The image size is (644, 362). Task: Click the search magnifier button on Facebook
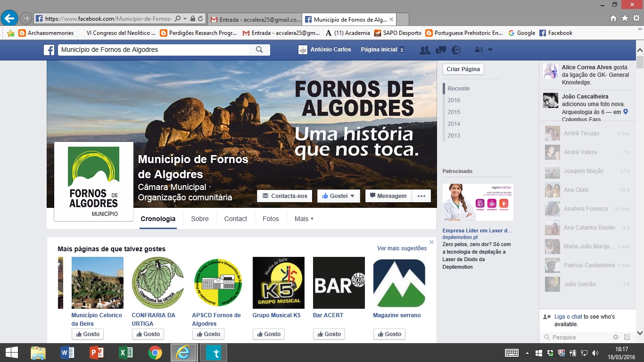pos(259,49)
